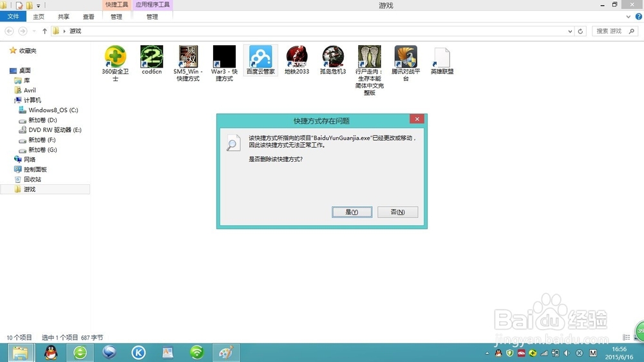Open the volume control in tray

click(x=567, y=353)
